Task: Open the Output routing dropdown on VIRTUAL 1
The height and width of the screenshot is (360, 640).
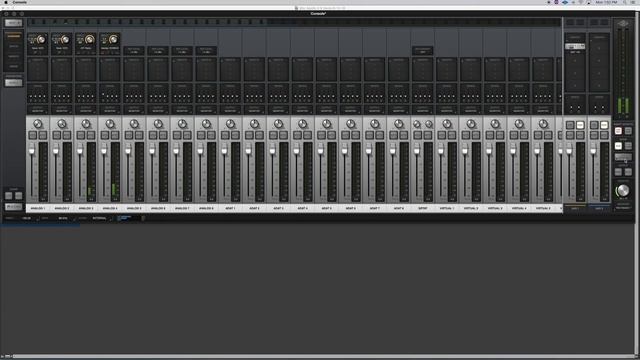Action: (x=447, y=109)
